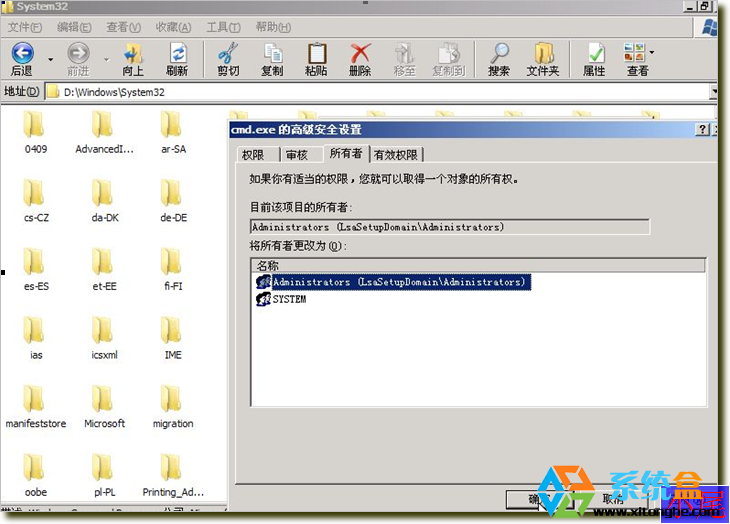This screenshot has width=730, height=524.
Task: Cancel the dialog with 取消
Action: point(615,500)
